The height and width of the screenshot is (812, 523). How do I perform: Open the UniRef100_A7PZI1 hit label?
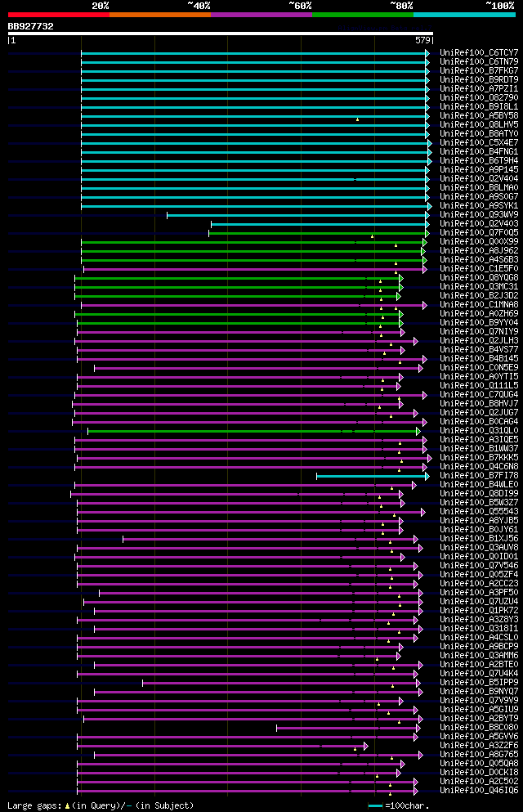[479, 88]
